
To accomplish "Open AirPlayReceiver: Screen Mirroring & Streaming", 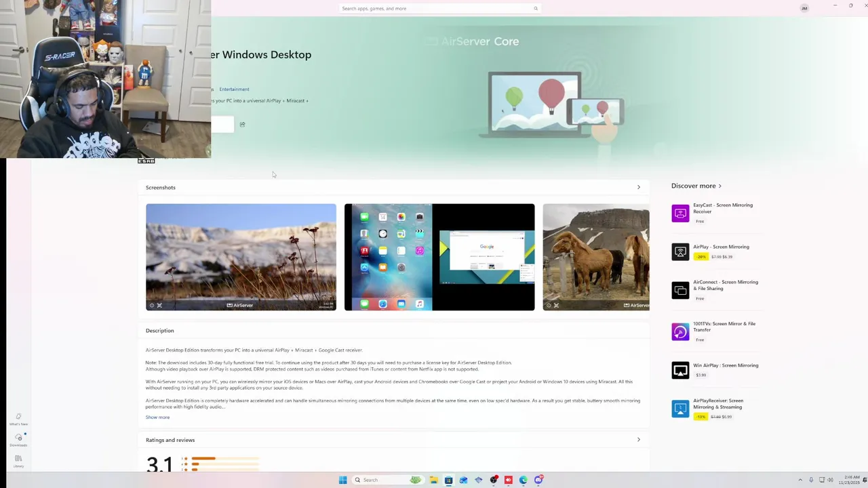I will 718,403.
